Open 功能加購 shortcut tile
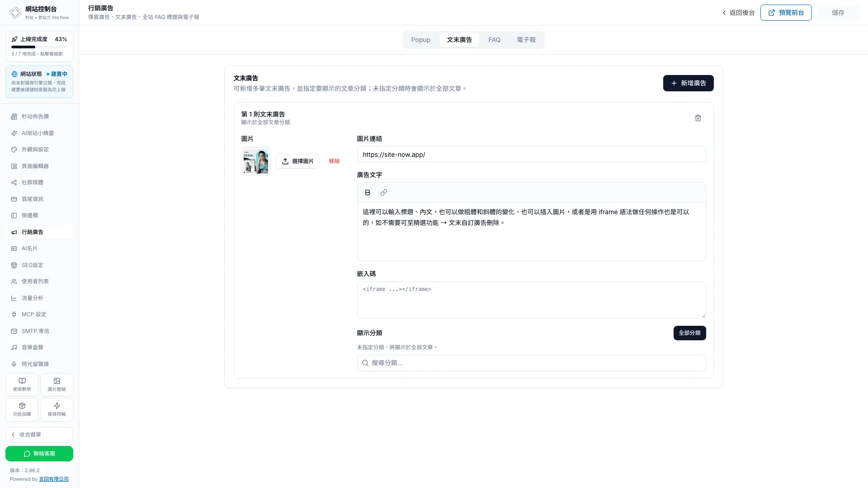Viewport: 868px width, 488px height. point(22,409)
